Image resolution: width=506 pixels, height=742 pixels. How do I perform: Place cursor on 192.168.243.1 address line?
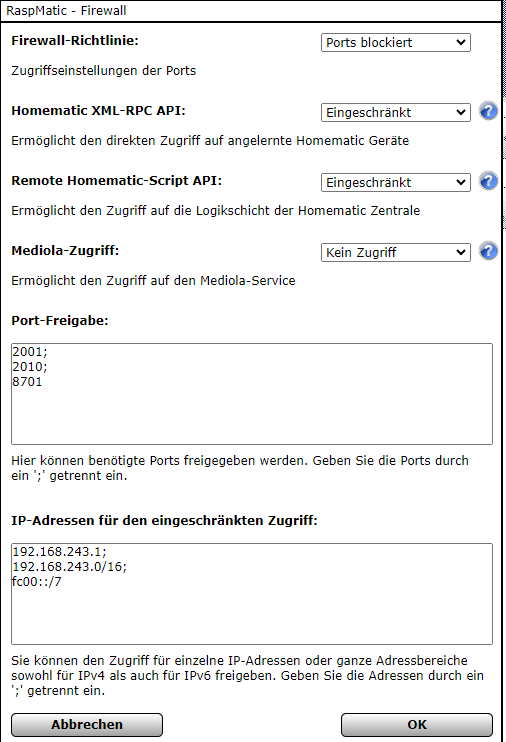[x=60, y=552]
